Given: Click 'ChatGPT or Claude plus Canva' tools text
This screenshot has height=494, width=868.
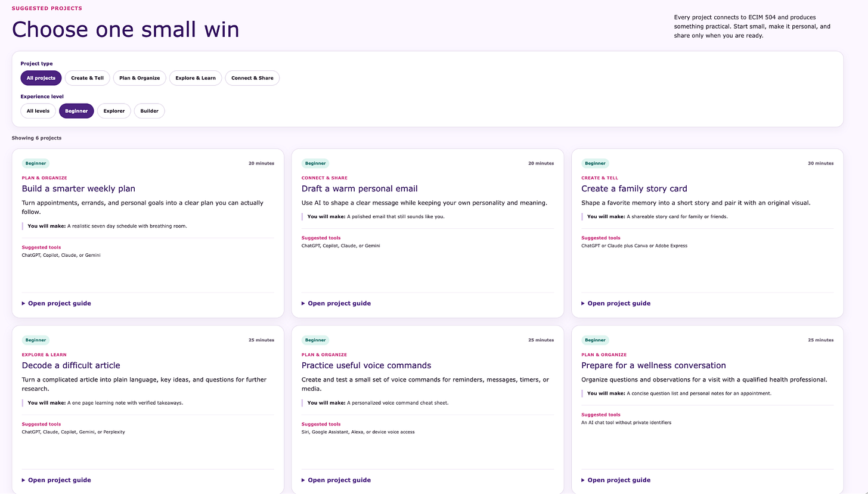Looking at the screenshot, I should point(634,246).
